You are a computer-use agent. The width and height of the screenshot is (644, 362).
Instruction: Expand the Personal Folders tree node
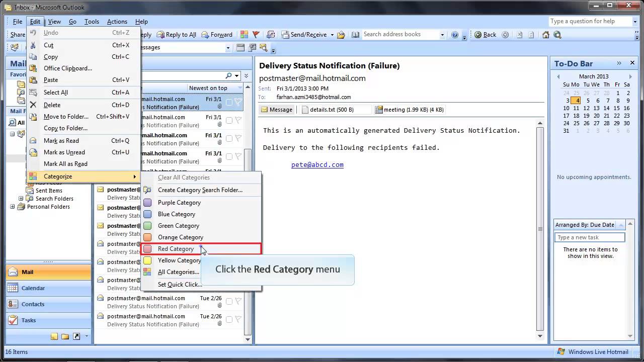pyautogui.click(x=13, y=207)
